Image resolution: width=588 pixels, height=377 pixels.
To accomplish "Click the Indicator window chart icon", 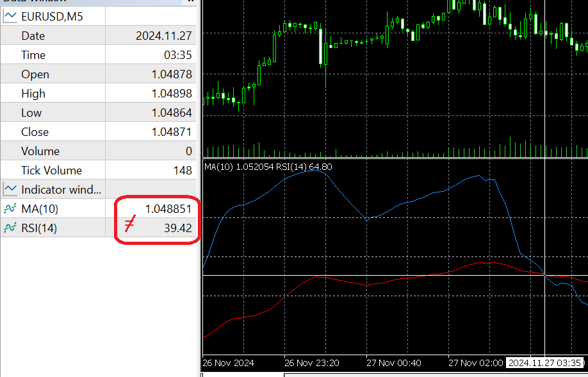I will click(10, 189).
